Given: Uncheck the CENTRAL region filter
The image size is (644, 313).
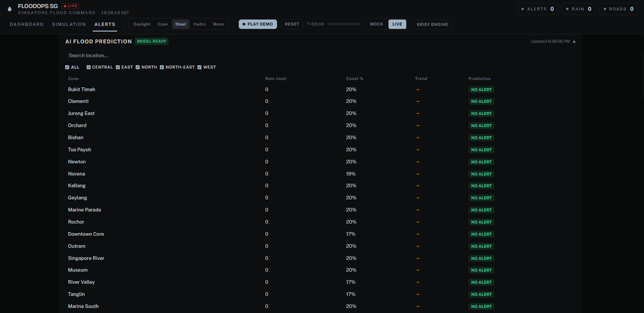Looking at the screenshot, I should 89,67.
